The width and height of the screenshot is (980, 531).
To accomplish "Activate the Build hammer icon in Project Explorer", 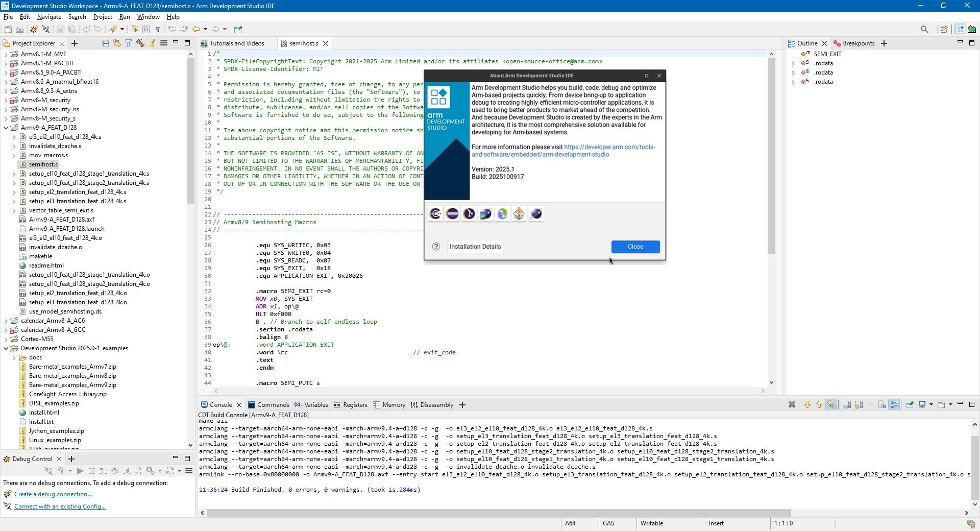I will point(140,44).
